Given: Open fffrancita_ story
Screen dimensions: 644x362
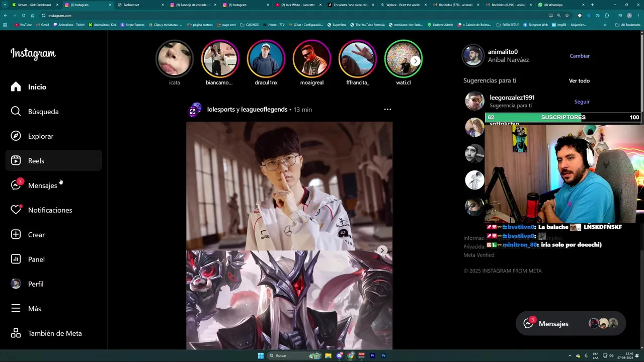Looking at the screenshot, I should [x=358, y=59].
